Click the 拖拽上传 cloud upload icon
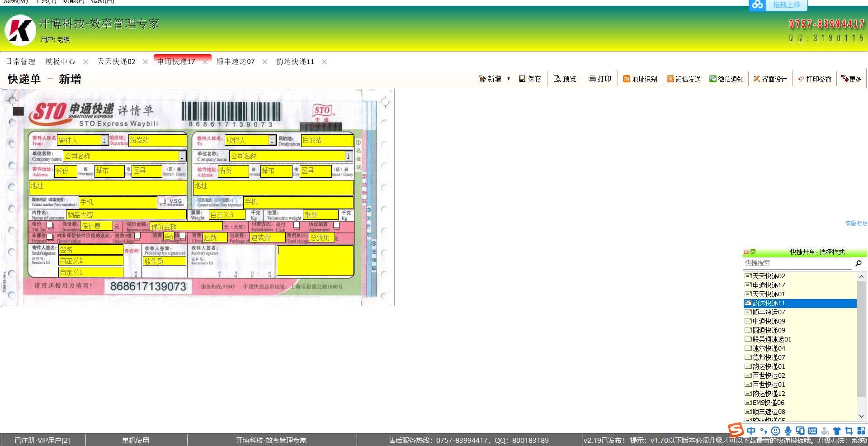Image resolution: width=868 pixels, height=446 pixels. [x=758, y=5]
